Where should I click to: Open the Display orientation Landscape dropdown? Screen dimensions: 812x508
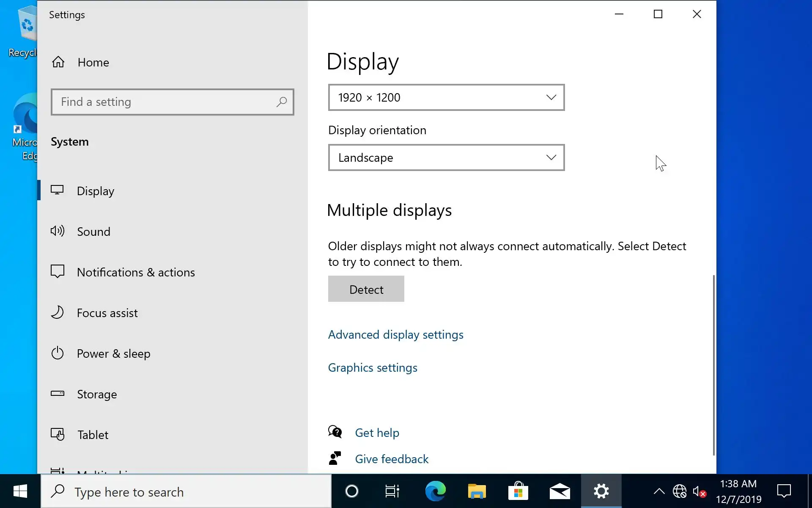point(446,157)
